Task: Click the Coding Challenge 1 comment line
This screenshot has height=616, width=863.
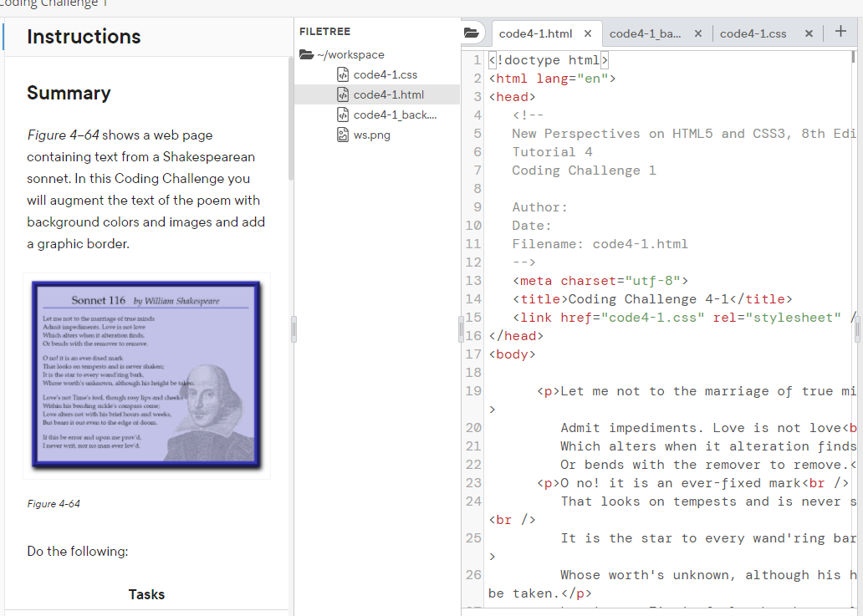Action: 584,171
